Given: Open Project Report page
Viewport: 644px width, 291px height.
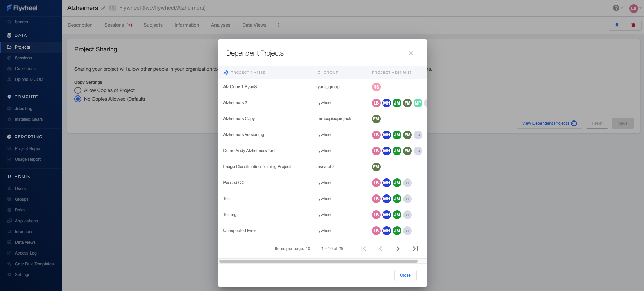Looking at the screenshot, I should (x=28, y=149).
